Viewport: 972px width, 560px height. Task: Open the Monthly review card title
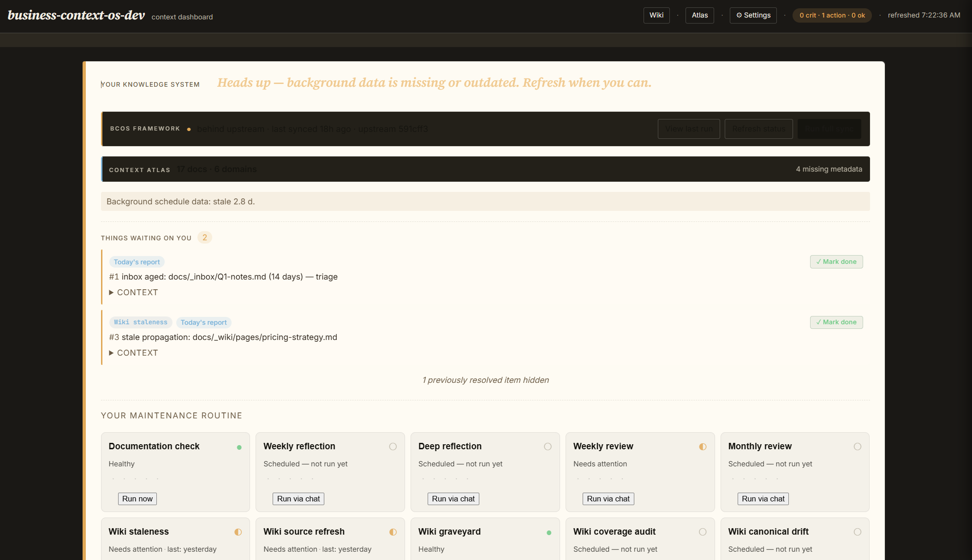760,446
